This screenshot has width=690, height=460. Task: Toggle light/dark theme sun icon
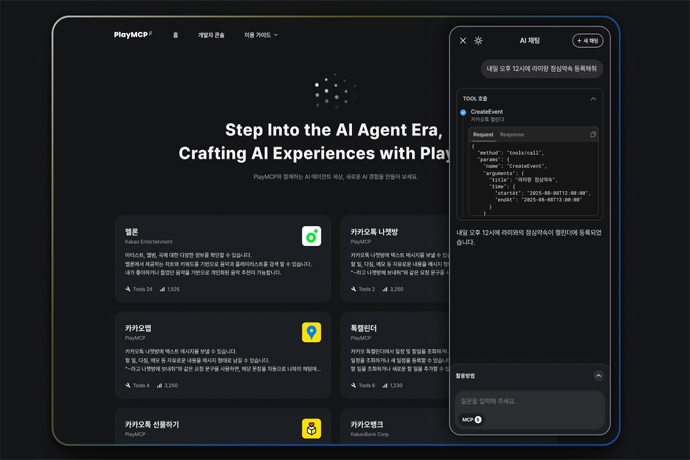point(478,41)
